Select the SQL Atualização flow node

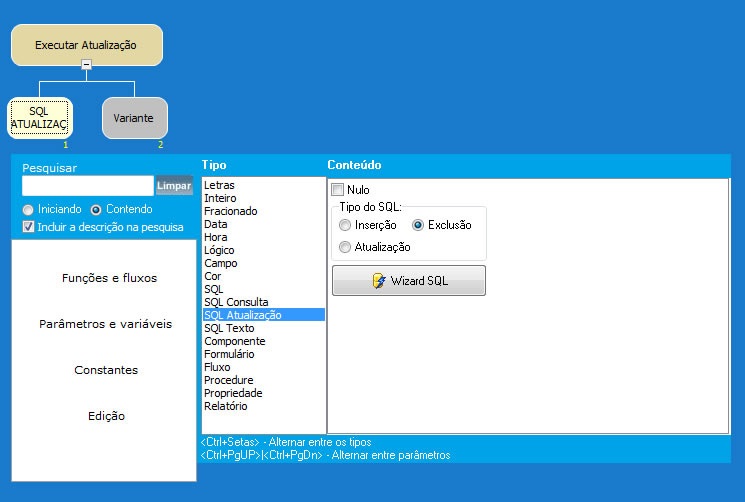(x=40, y=118)
